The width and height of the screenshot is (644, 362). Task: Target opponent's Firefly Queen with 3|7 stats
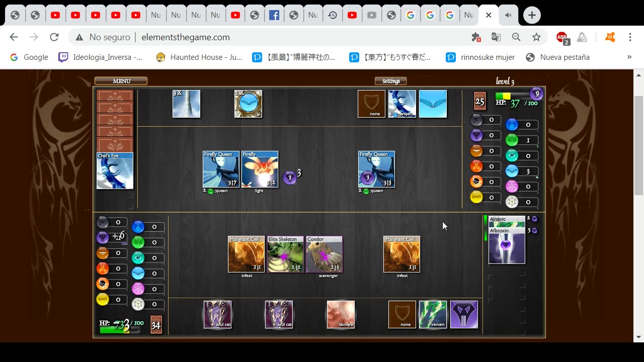click(x=221, y=169)
